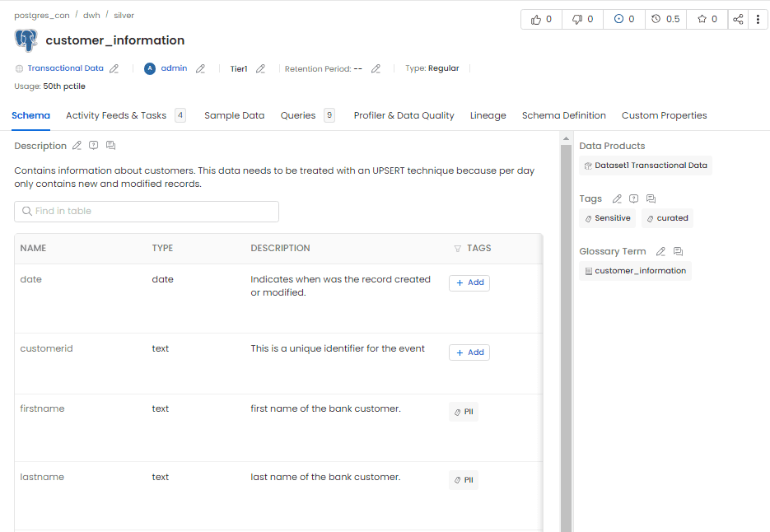This screenshot has height=532, width=770.
Task: Click the lastname column name
Action: [42, 477]
